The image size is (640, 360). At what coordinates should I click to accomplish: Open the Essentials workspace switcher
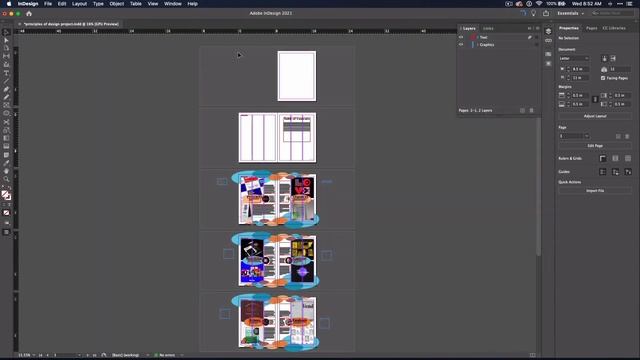click(x=571, y=13)
